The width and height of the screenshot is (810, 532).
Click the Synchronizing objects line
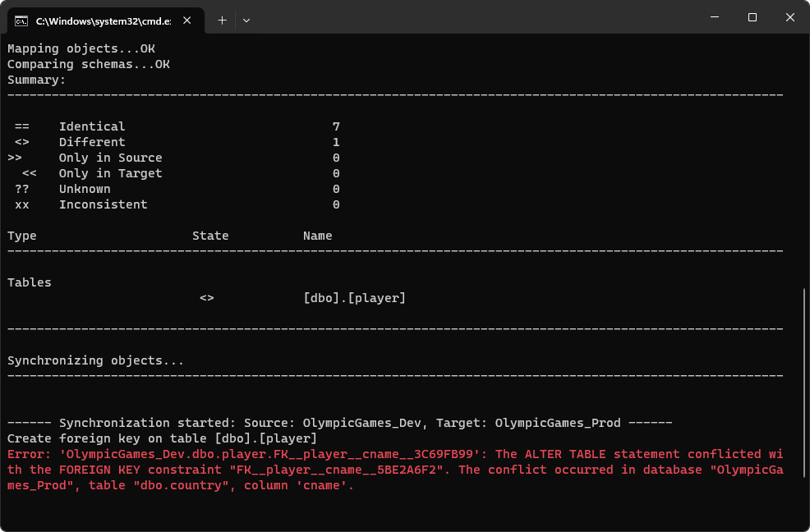(x=95, y=360)
